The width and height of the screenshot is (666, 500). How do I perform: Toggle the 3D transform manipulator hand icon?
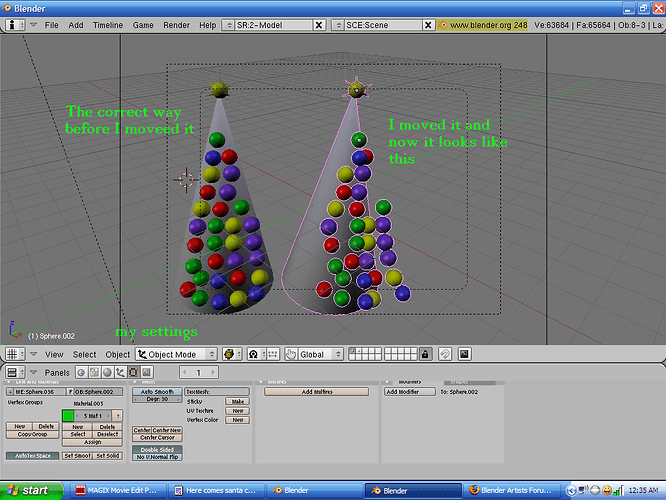click(291, 354)
